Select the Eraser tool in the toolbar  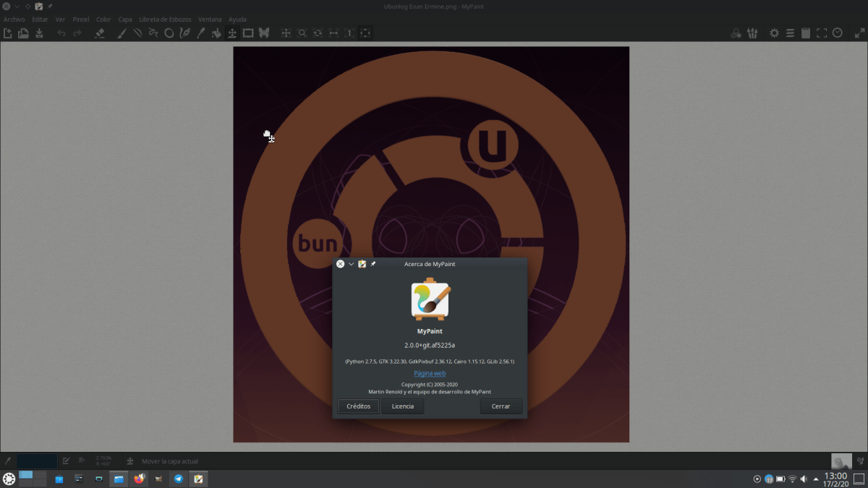pyautogui.click(x=98, y=33)
